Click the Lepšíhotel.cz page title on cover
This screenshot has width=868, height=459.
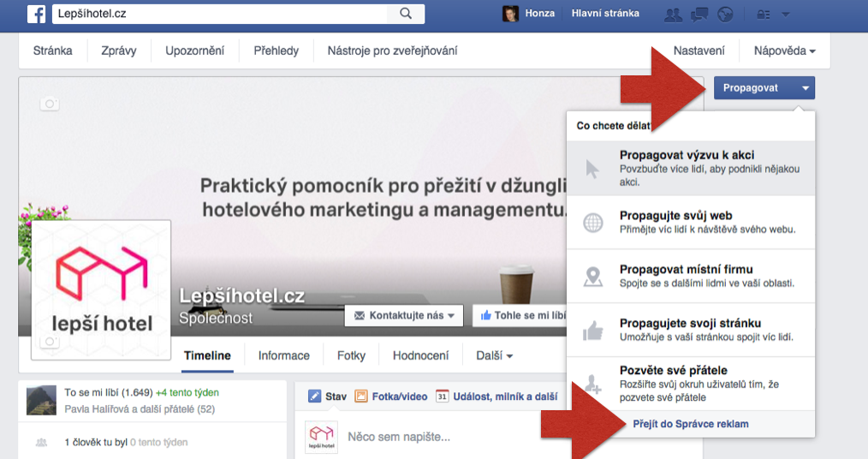[x=242, y=296]
